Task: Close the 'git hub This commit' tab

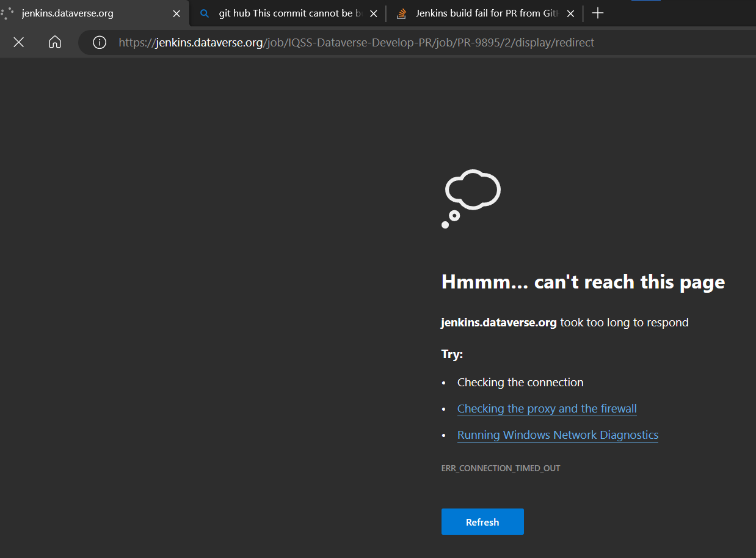Action: tap(374, 13)
